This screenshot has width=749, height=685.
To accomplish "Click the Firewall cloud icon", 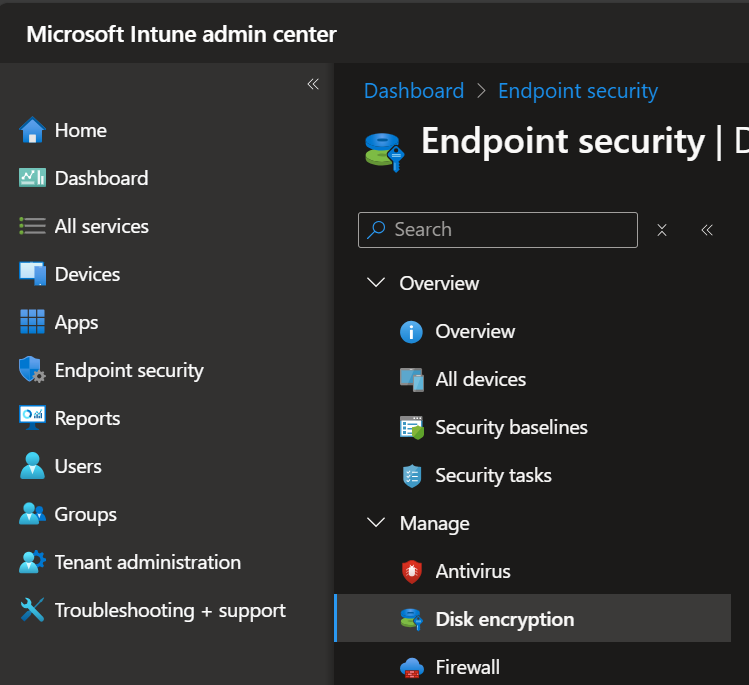I will 411,667.
